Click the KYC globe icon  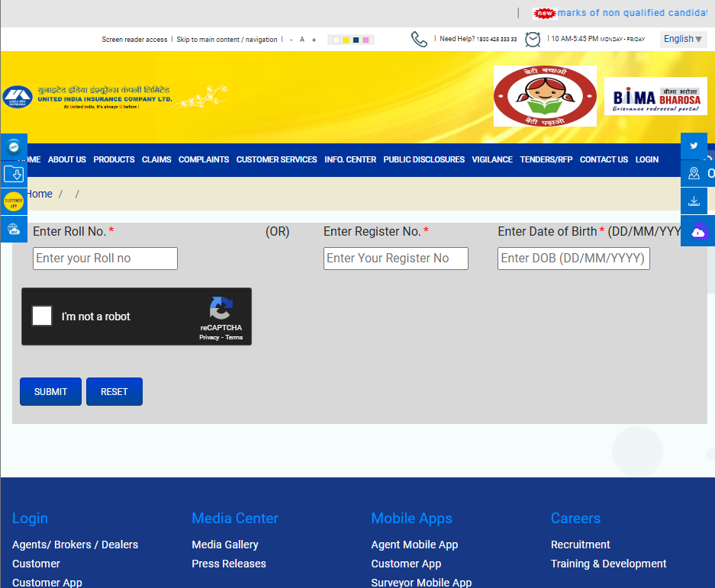14,229
